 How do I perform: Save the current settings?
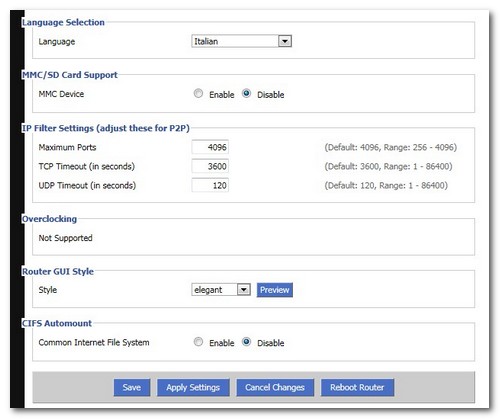(132, 387)
